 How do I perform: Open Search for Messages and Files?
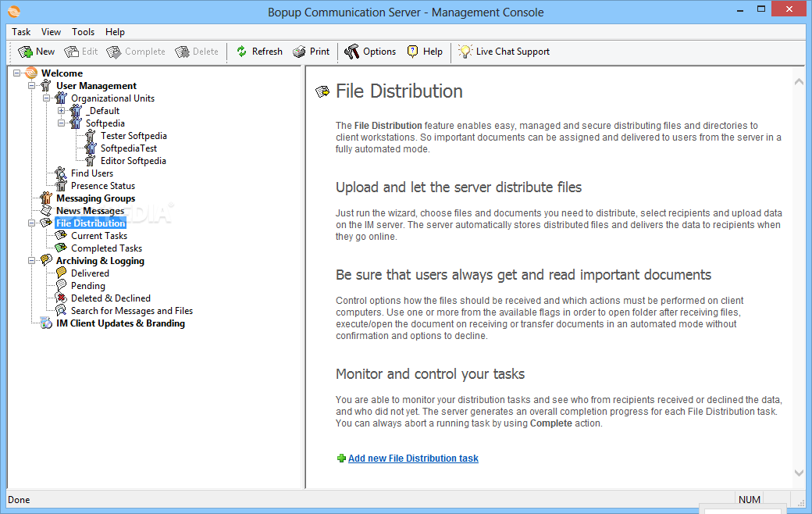131,311
